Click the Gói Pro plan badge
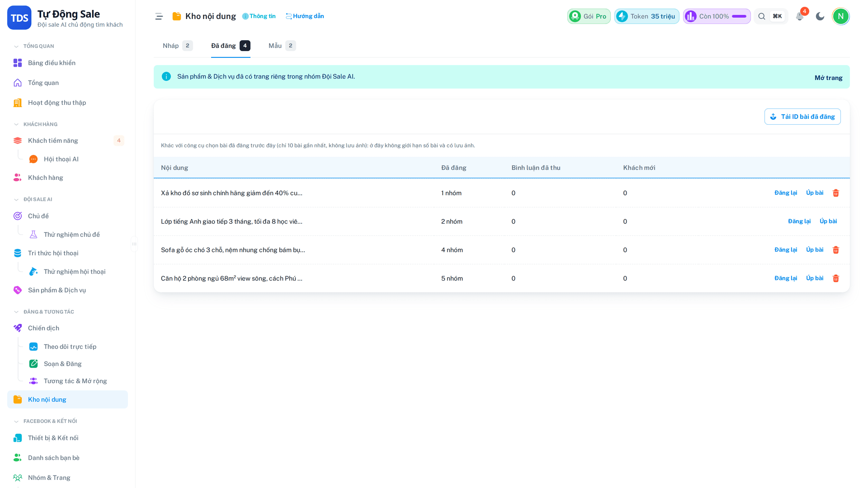868x488 pixels. click(589, 16)
